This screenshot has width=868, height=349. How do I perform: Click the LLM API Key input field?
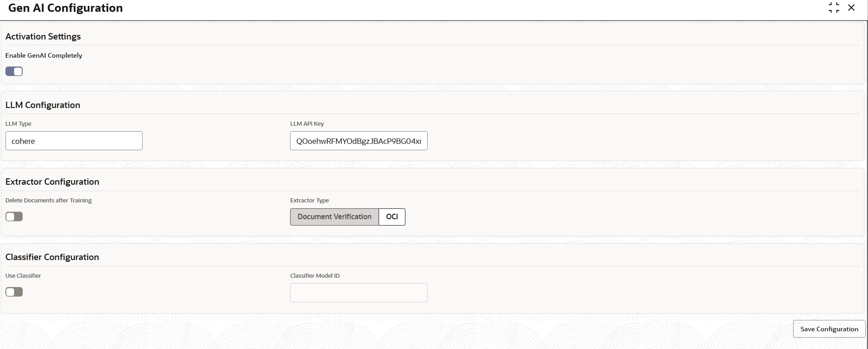click(x=359, y=141)
